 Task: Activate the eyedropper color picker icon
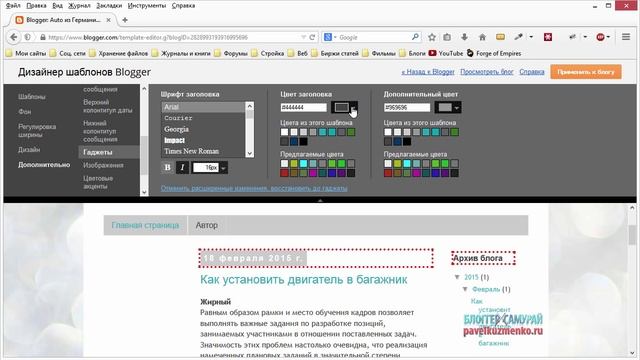coord(518,37)
